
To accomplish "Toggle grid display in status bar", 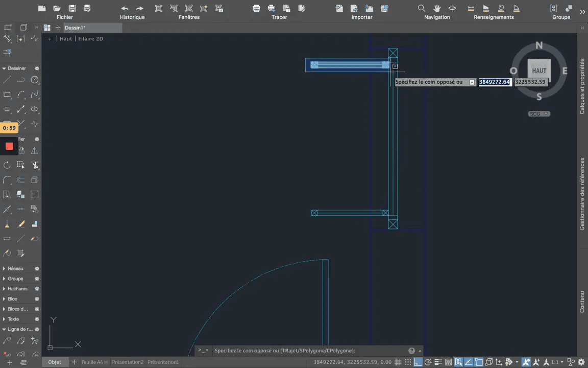I will coord(398,362).
